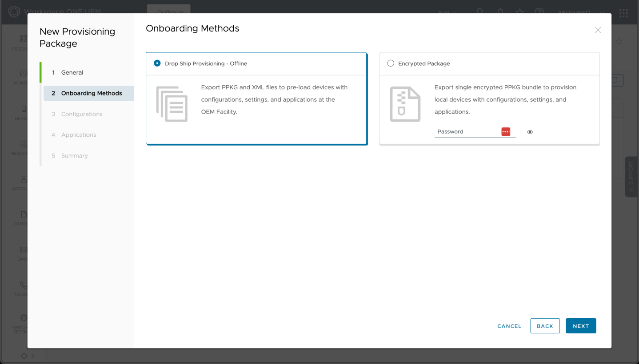639x364 pixels.
Task: Click in the Password field
Action: click(462, 131)
